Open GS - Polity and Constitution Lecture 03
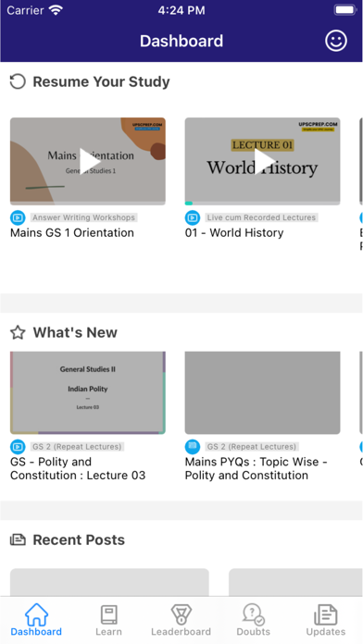363x644 pixels. point(78,468)
